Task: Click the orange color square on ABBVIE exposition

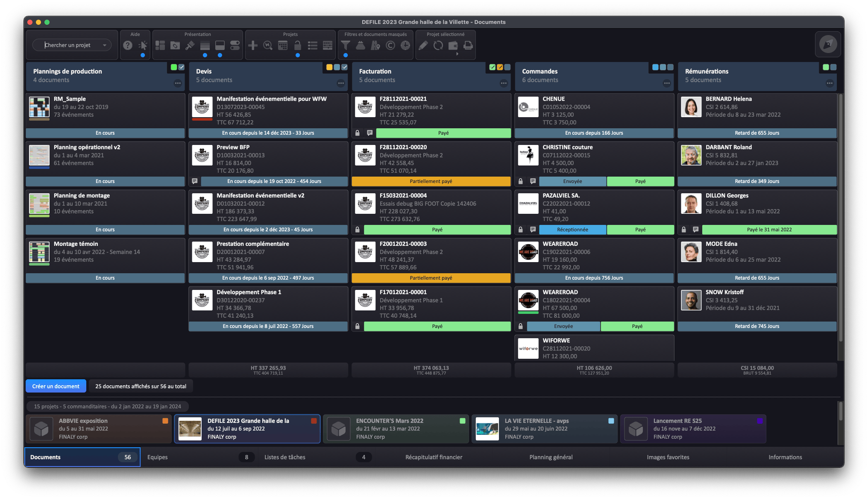Action: tap(165, 421)
